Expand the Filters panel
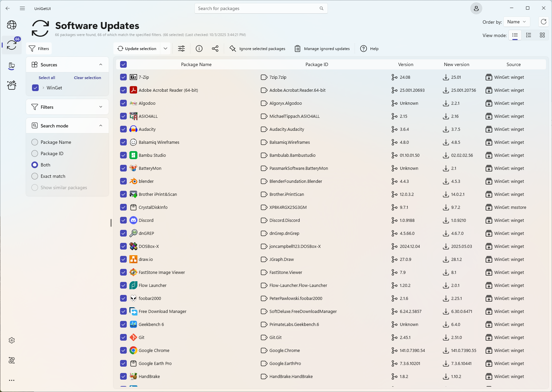Viewport: 552px width, 392px height. 101,107
